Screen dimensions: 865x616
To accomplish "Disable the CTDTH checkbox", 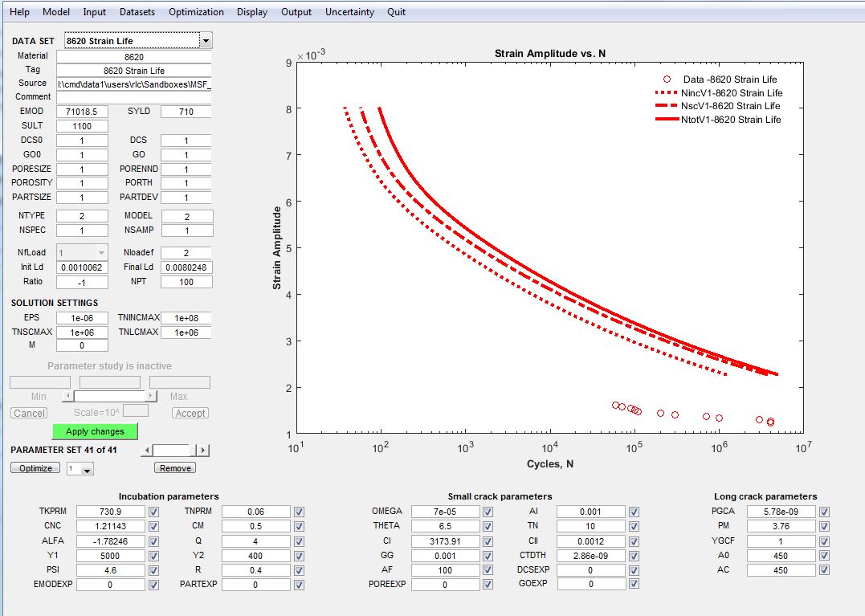I will pyautogui.click(x=634, y=555).
